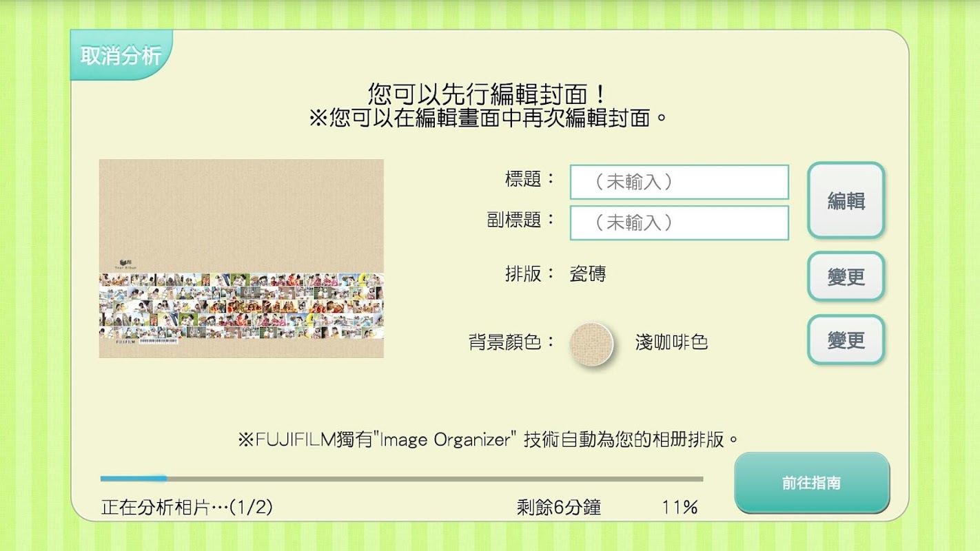Click the photo analysis progress bar
The image size is (980, 551).
[402, 478]
